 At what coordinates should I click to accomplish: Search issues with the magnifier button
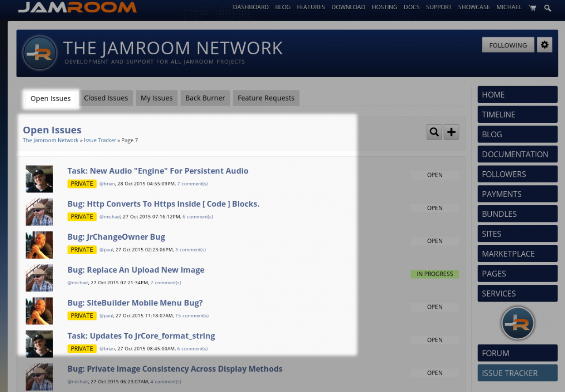[434, 132]
